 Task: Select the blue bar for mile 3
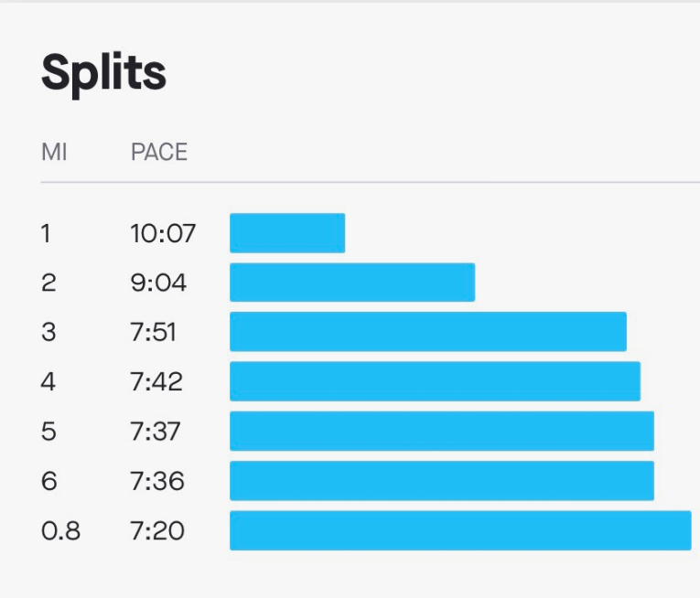(x=428, y=332)
